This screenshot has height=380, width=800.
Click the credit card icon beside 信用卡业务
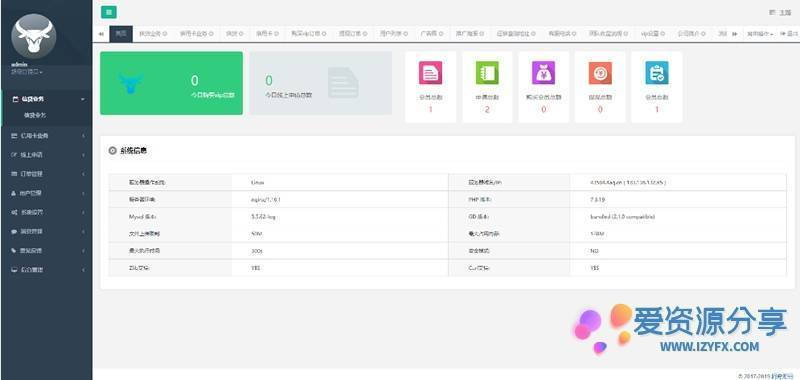(15, 136)
